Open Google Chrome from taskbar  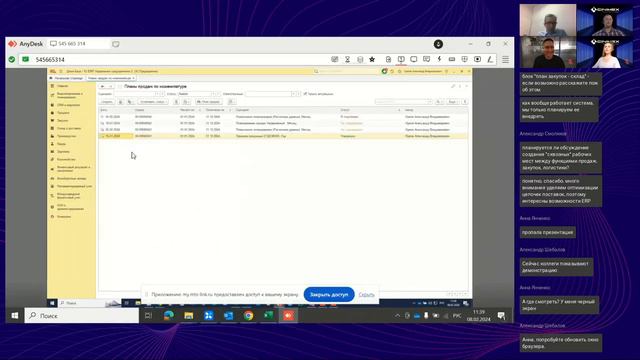click(248, 316)
